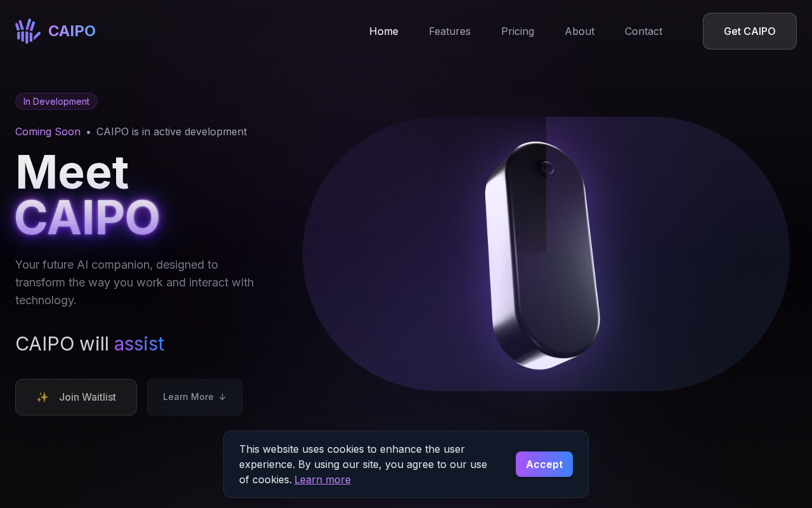
Task: Navigate to the About section
Action: (x=580, y=31)
